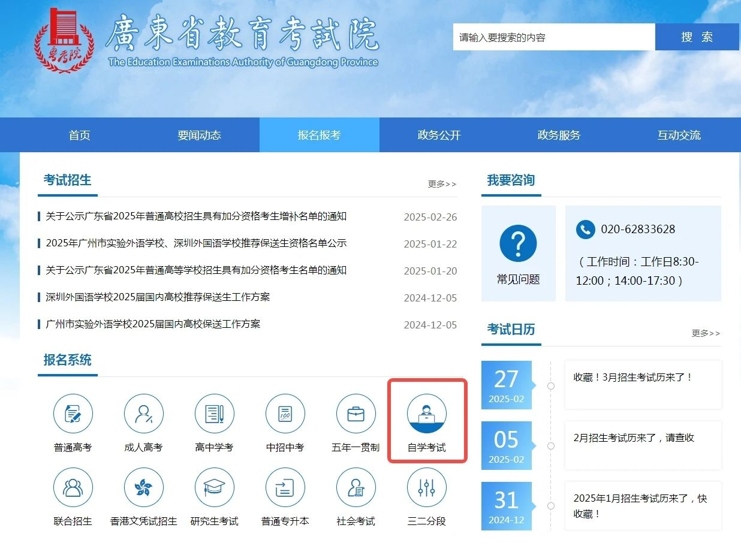Click the 27 2025-02 date tile
Screen dimensions: 741x555
(x=507, y=385)
